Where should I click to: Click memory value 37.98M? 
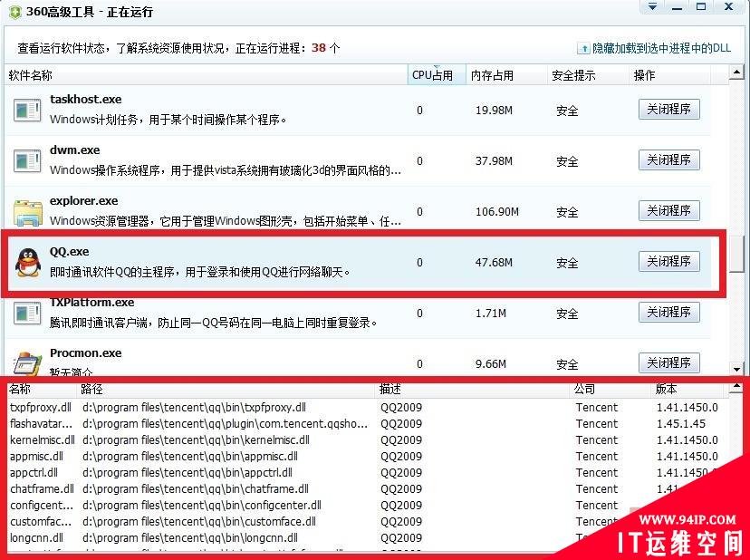pos(494,160)
